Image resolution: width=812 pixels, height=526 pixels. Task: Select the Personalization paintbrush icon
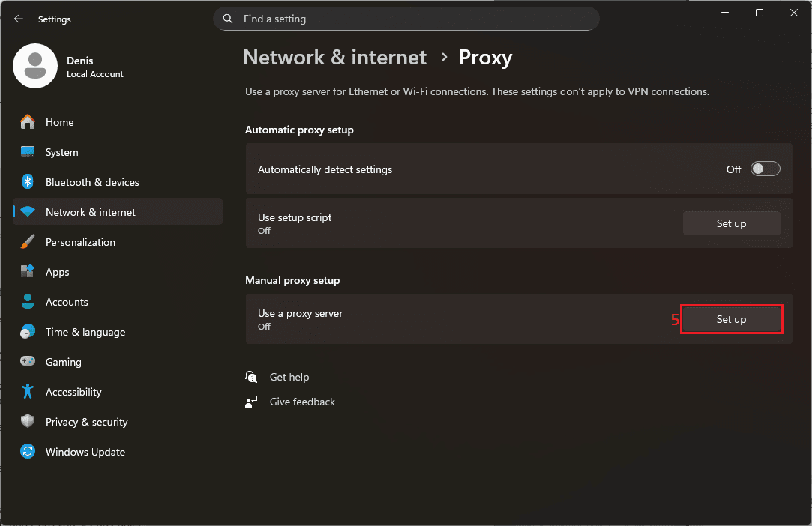[x=28, y=242]
